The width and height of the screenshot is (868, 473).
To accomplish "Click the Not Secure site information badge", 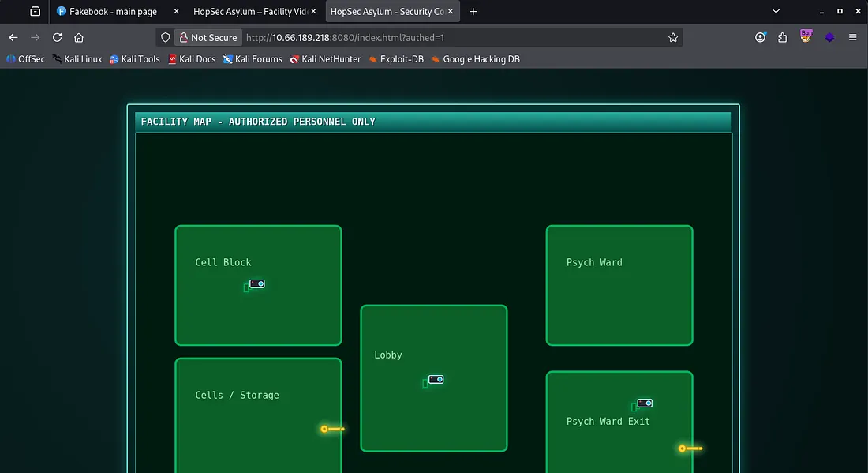I will [206, 37].
